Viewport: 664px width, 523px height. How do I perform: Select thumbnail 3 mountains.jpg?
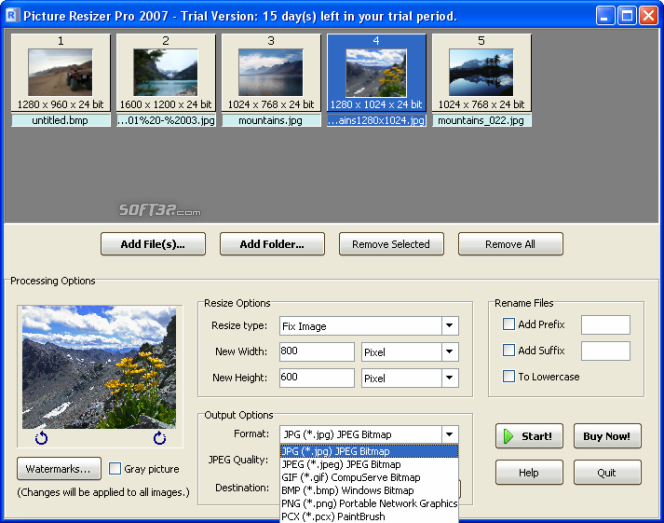pyautogui.click(x=271, y=72)
